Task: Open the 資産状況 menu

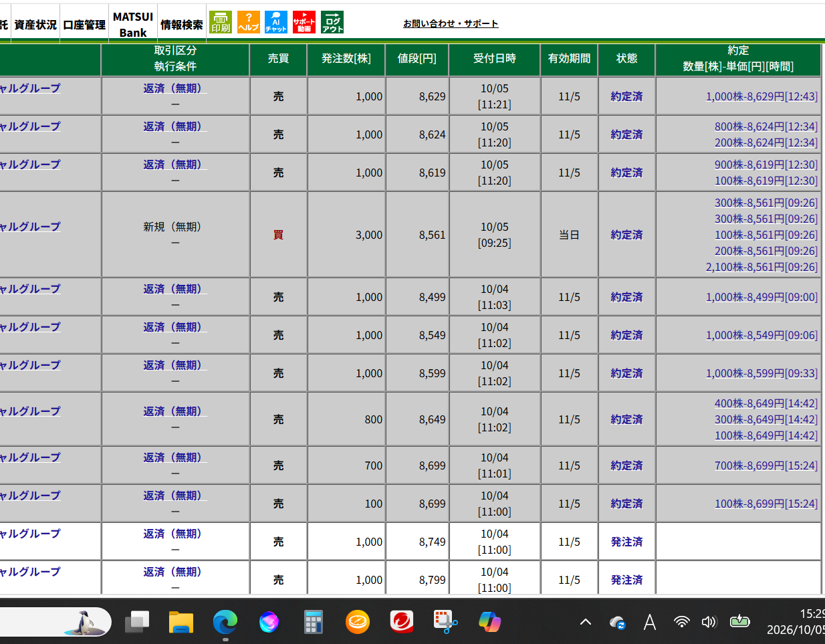Action: (35, 25)
